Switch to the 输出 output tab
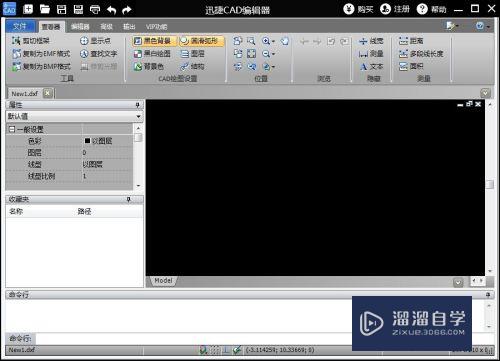Image resolution: width=500 pixels, height=361 pixels. click(x=129, y=27)
